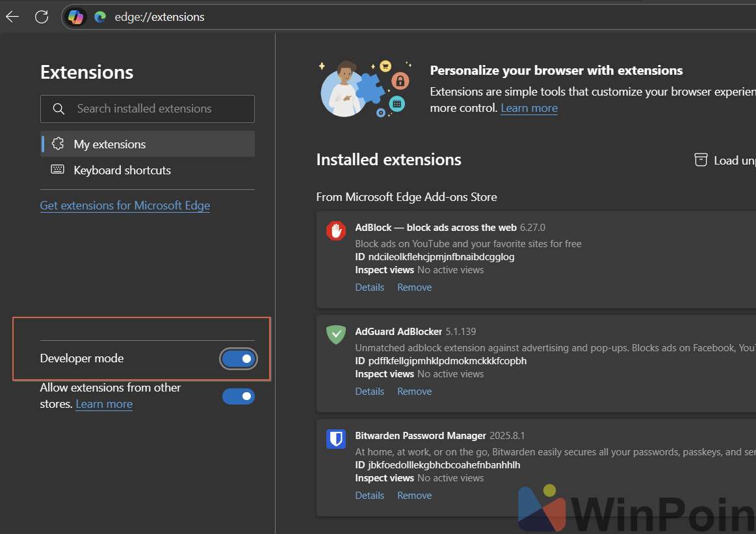Click the Search installed extensions field
Screen dimensions: 756x534
pyautogui.click(x=148, y=109)
